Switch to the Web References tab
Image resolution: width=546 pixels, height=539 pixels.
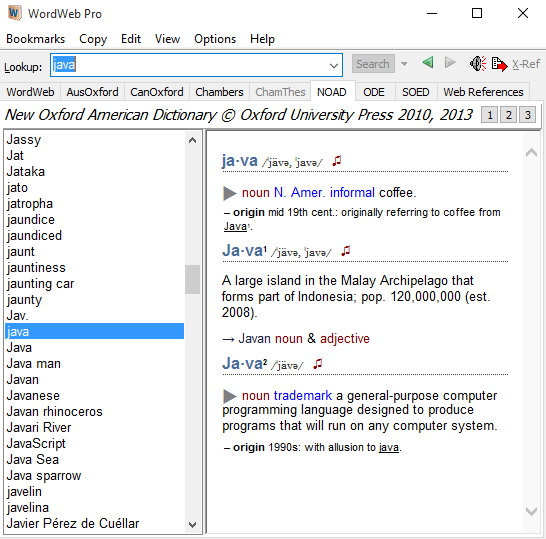[483, 92]
